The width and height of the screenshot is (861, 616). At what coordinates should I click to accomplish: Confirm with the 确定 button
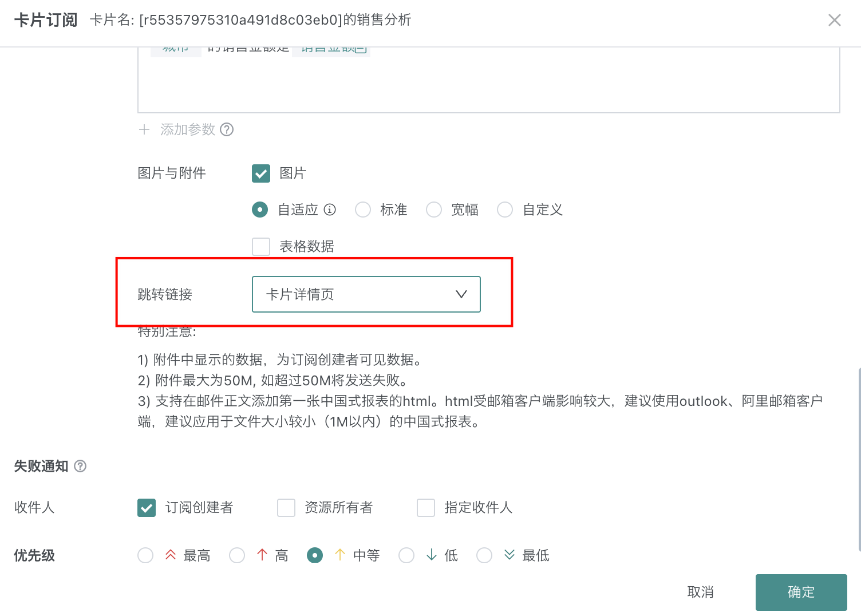pos(801,592)
